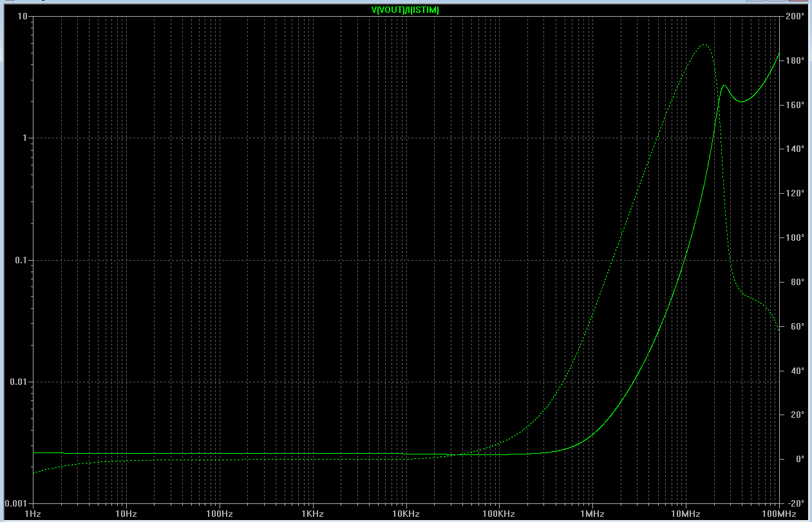The image size is (812, 522).
Task: Click the 100MHz frequency axis label
Action: tap(779, 514)
